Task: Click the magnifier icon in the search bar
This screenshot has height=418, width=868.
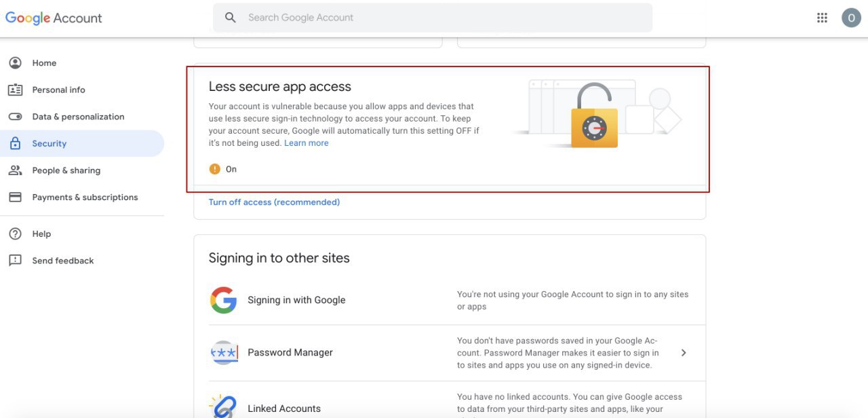Action: 231,18
